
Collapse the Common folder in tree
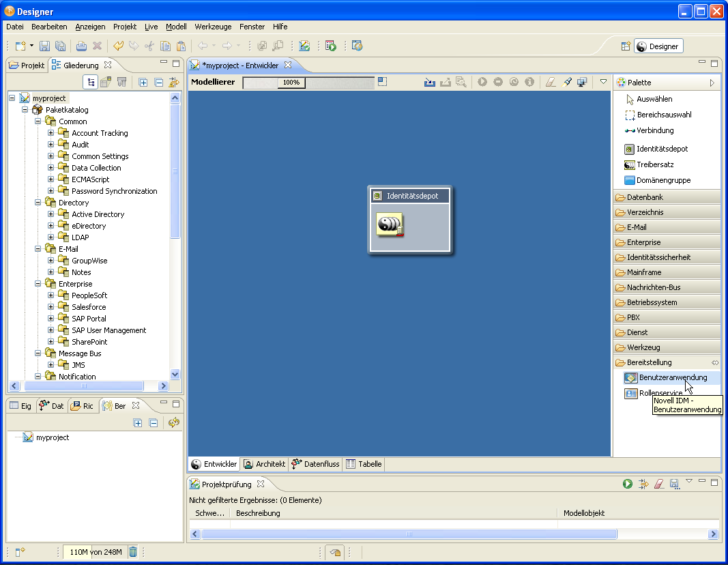[x=39, y=121]
